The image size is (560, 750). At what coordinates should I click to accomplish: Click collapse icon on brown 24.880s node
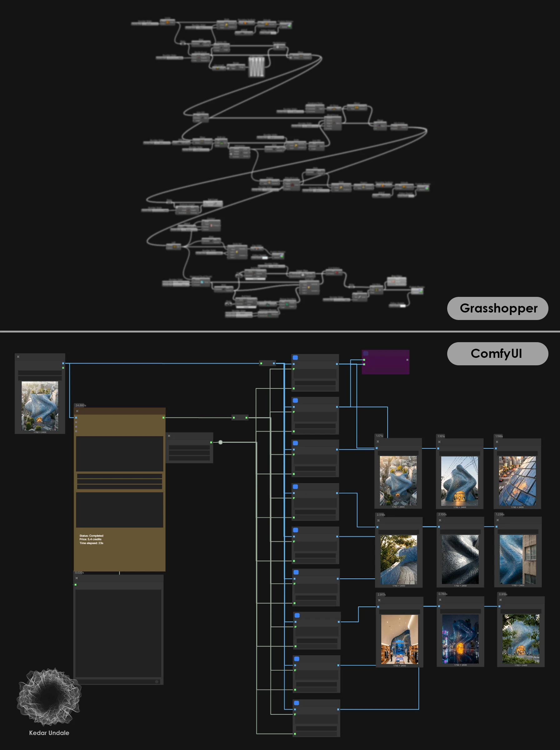coord(77,411)
